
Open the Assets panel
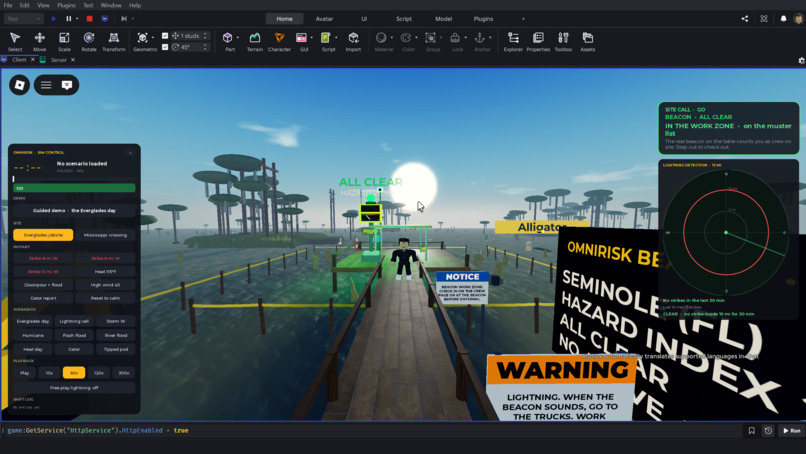pos(588,41)
